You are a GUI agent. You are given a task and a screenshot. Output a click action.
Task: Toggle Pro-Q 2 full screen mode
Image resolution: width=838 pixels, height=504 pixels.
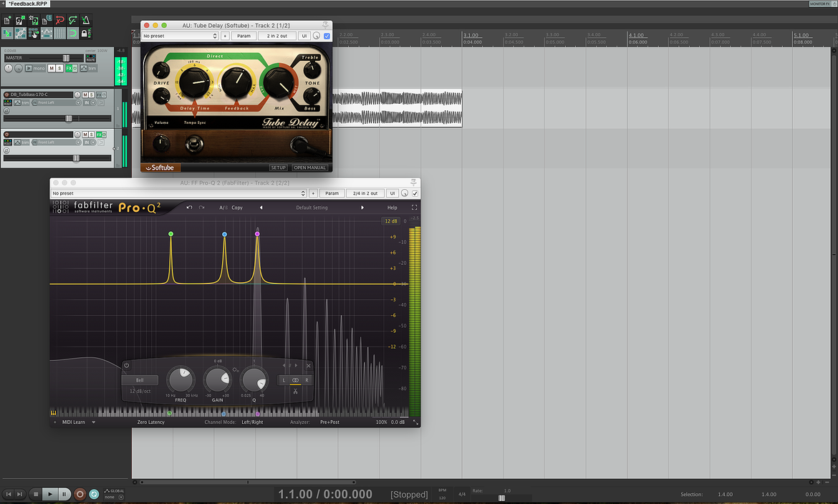[x=414, y=208]
